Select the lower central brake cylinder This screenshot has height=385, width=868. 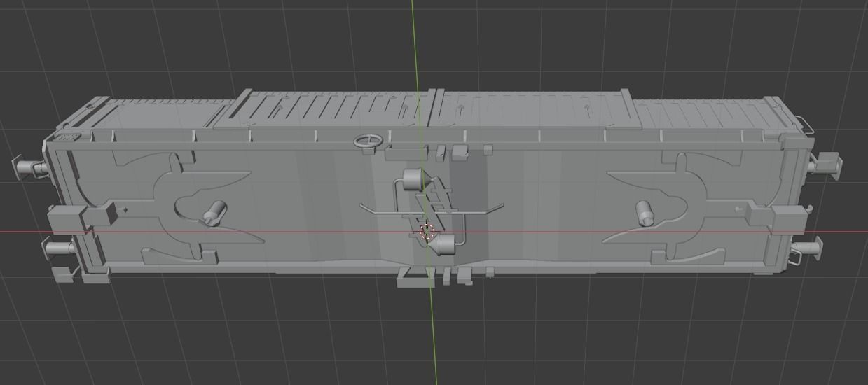(x=443, y=244)
